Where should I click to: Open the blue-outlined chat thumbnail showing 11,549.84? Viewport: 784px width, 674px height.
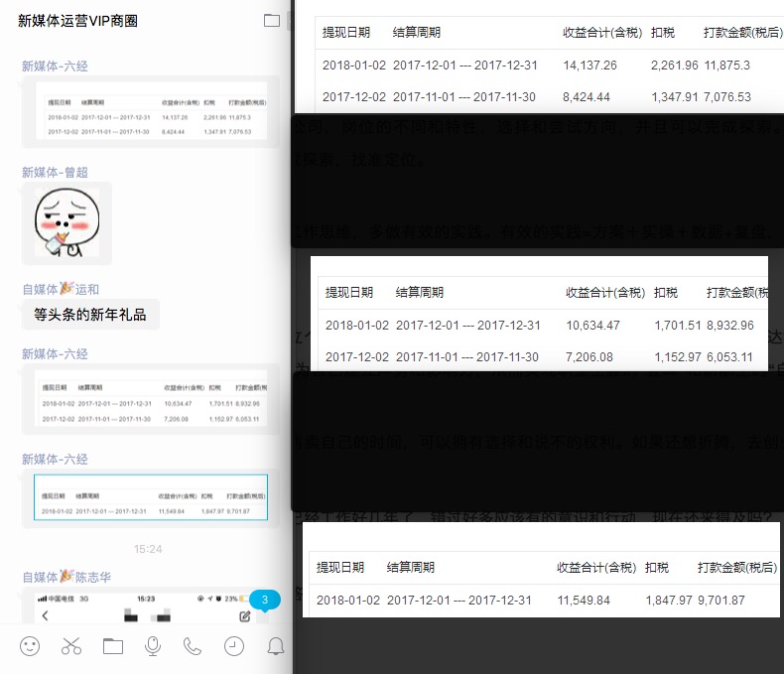[x=151, y=497]
